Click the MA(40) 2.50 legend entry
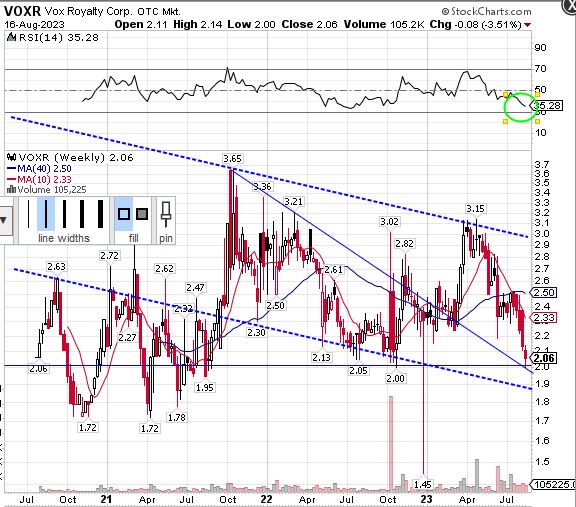Viewport: 576px width, 507px height. 39,169
